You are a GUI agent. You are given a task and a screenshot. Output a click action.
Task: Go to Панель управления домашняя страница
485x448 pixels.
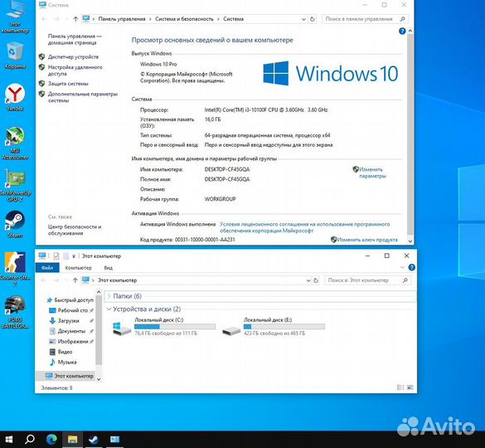75,40
